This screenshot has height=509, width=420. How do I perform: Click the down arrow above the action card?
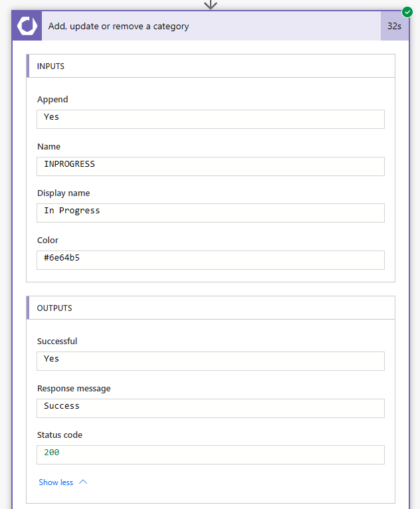coord(211,5)
